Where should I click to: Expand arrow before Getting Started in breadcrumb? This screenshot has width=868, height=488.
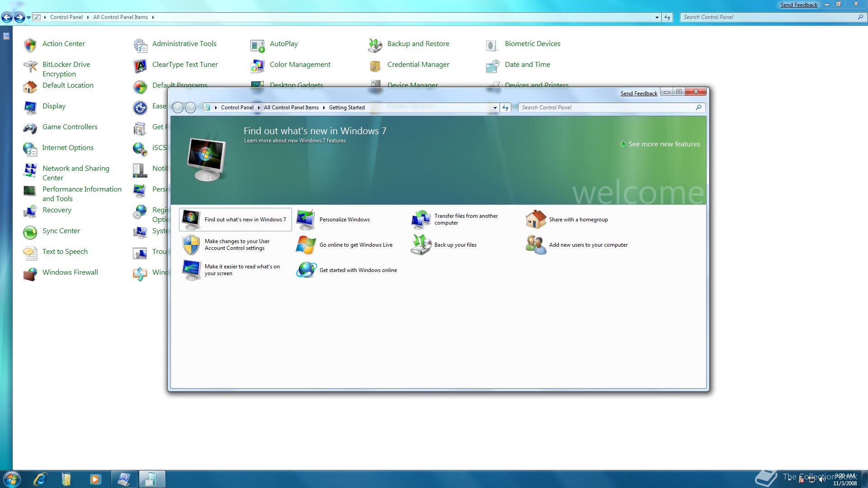[324, 108]
